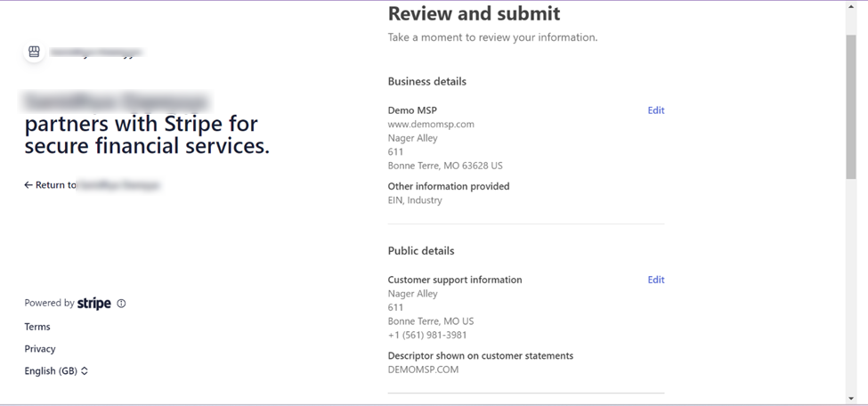The width and height of the screenshot is (868, 406).
Task: Click the DEMOMSP.COM statement descriptor
Action: coord(423,369)
